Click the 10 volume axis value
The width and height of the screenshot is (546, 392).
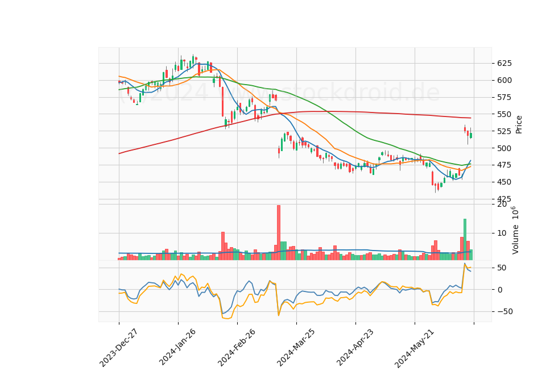click(502, 233)
